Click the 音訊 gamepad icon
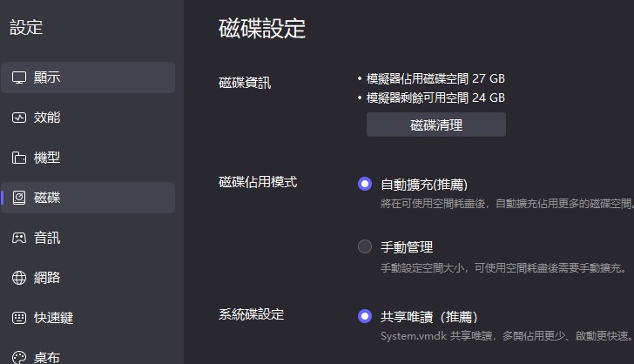 click(19, 238)
